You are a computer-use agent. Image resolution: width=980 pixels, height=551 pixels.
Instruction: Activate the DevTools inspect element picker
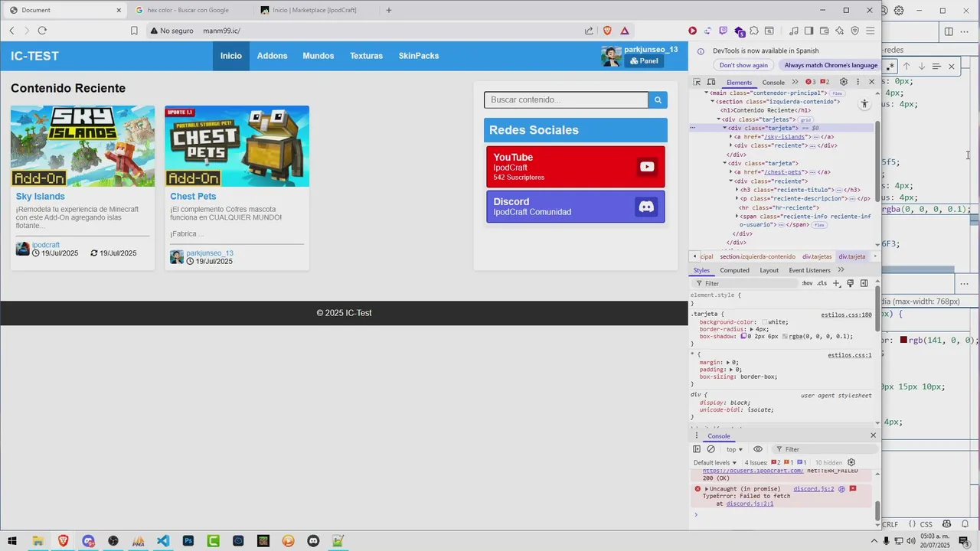[x=697, y=82]
